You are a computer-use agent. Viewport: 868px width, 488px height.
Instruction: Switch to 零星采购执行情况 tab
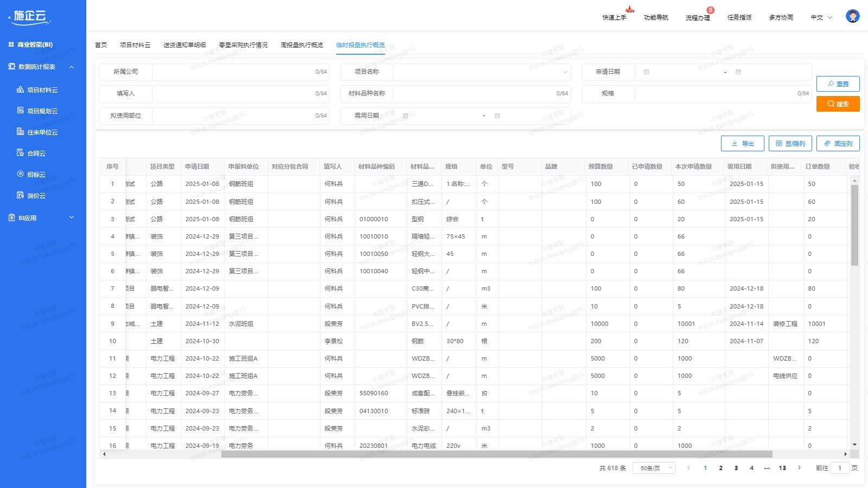(243, 45)
